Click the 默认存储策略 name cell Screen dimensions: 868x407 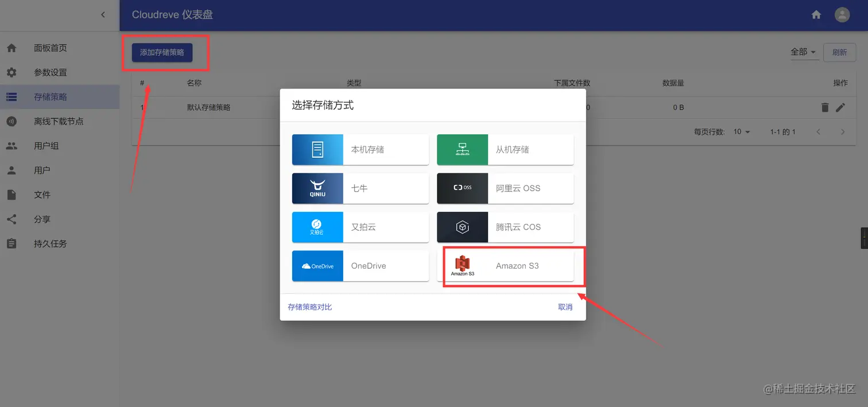[208, 107]
